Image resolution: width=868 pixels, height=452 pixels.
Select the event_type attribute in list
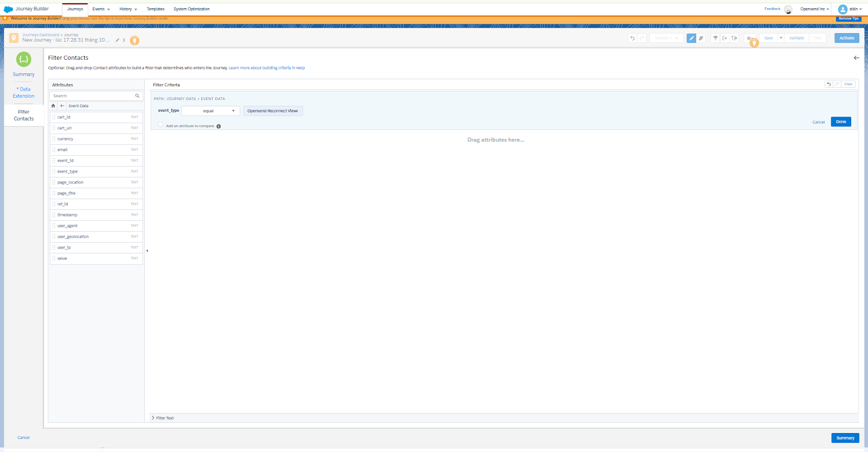[68, 171]
